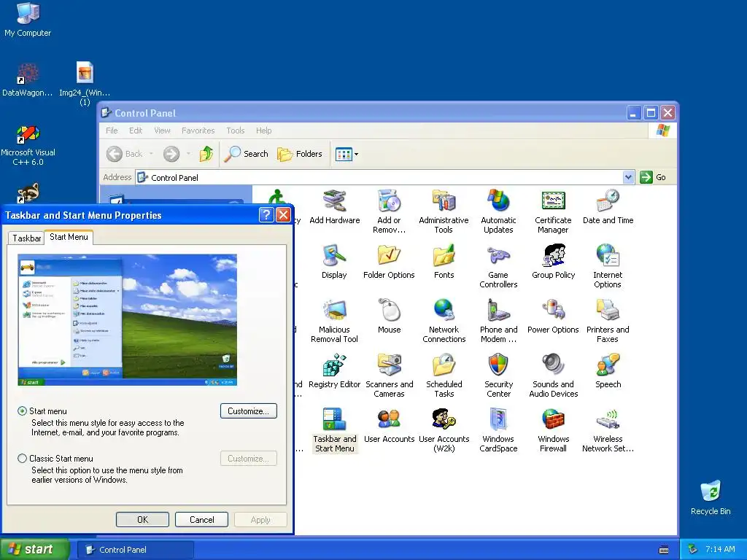This screenshot has width=747, height=560.
Task: Click OK in Taskbar properties dialog
Action: [x=142, y=519]
